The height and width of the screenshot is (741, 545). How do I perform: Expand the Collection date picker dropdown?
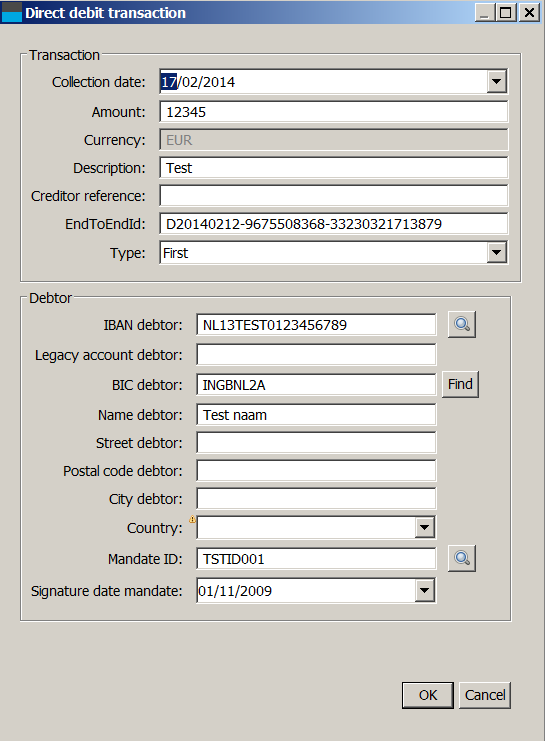coord(496,82)
